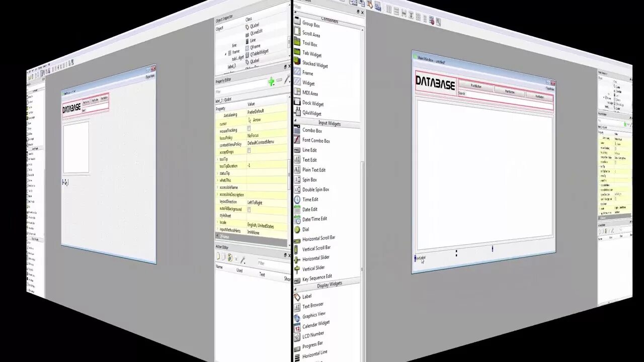644x362 pixels.
Task: Expand the toolTip property row
Action: (217, 159)
